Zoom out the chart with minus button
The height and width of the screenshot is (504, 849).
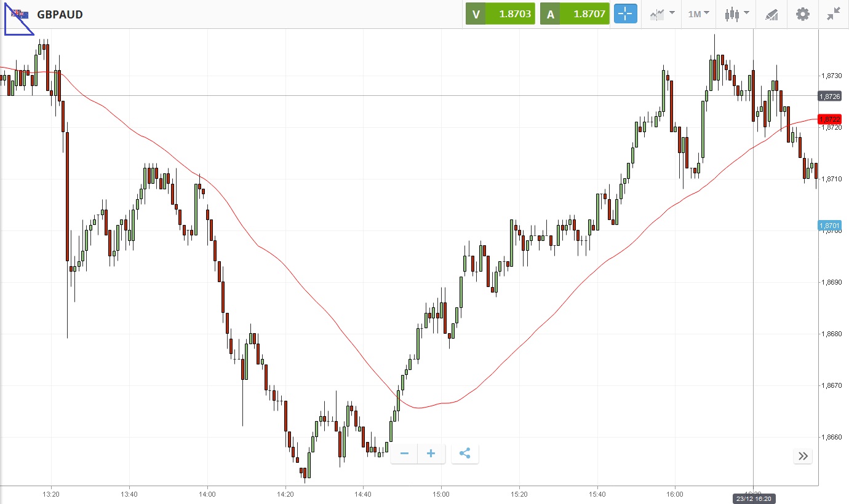(x=404, y=454)
